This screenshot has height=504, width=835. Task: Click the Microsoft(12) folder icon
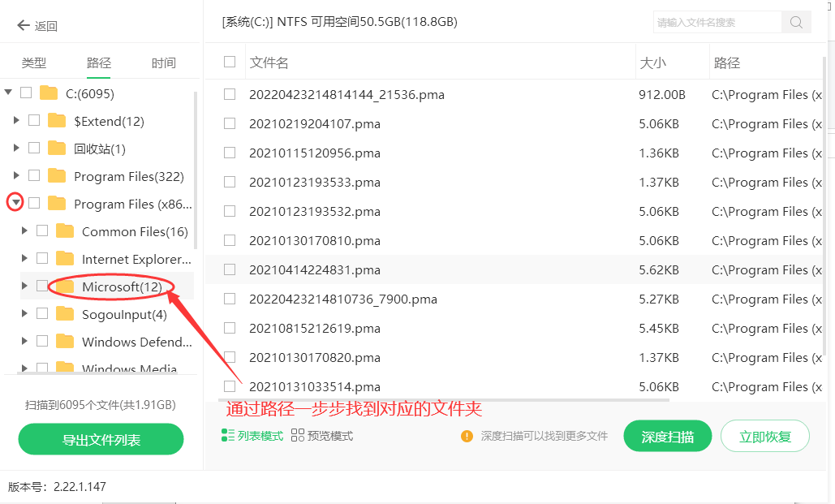(65, 286)
